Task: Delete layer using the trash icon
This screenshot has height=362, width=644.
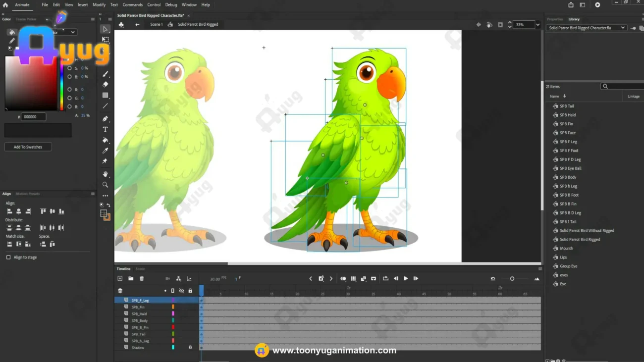Action: 142,279
